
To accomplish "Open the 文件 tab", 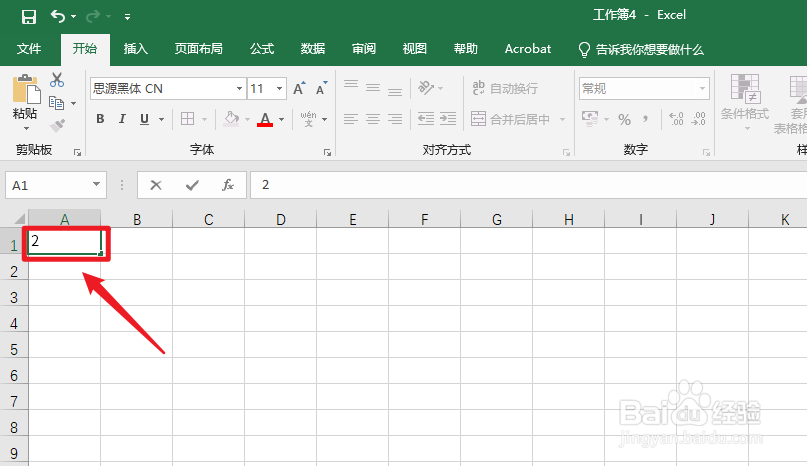I will click(29, 49).
